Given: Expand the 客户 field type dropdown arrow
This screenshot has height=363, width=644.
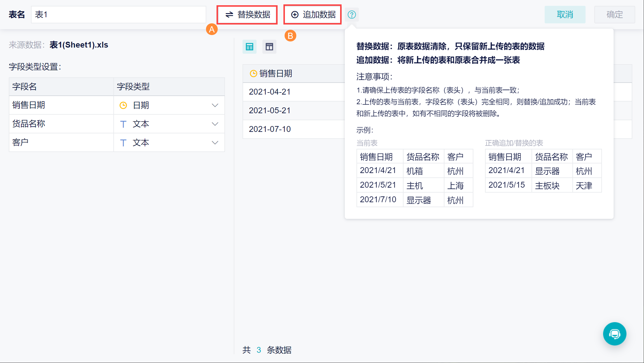Looking at the screenshot, I should (x=215, y=143).
